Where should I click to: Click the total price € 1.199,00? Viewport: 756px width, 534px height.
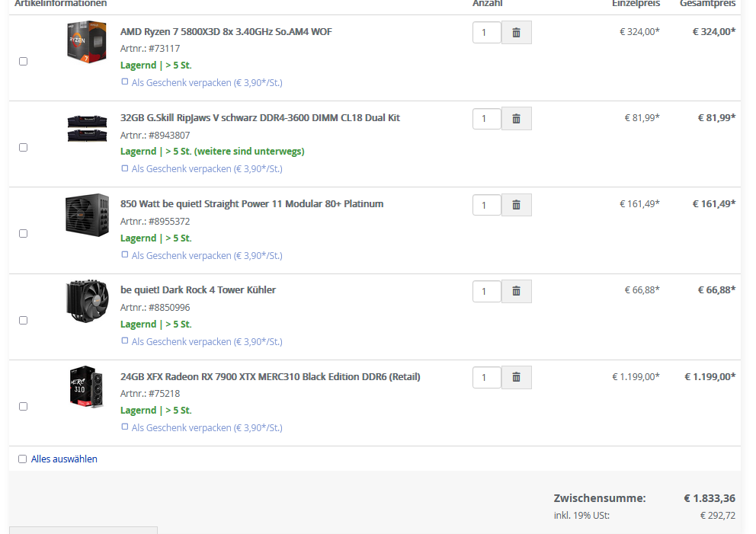(x=710, y=377)
